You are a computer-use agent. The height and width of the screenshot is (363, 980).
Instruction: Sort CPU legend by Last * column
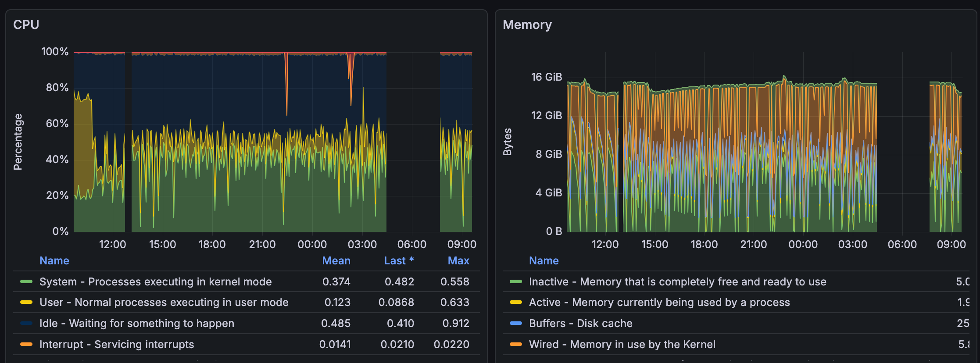tap(398, 260)
